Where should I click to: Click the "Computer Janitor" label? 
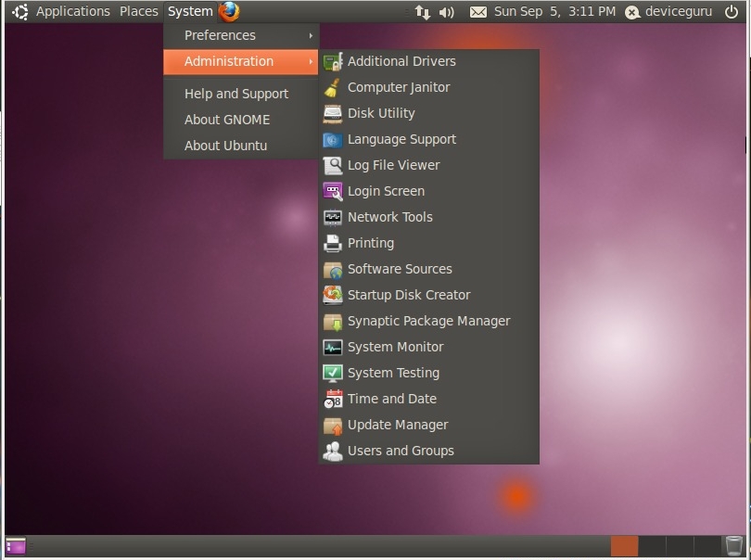399,88
